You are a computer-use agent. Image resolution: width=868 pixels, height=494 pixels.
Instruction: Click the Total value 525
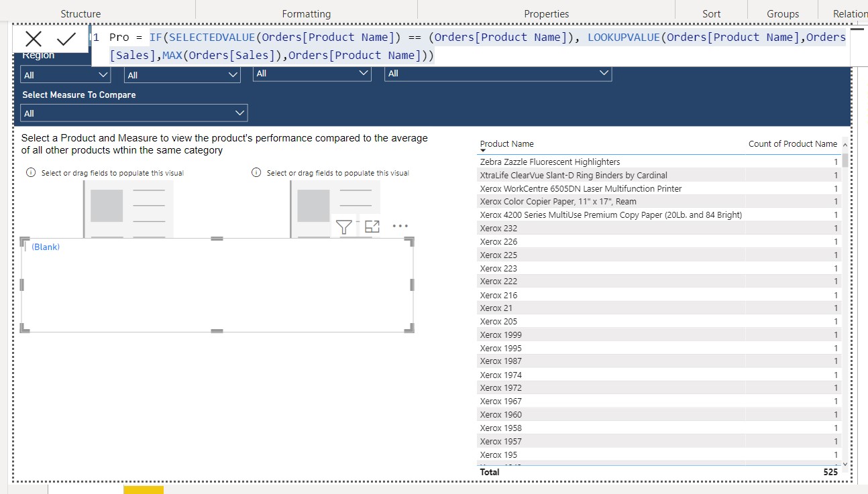(x=830, y=472)
